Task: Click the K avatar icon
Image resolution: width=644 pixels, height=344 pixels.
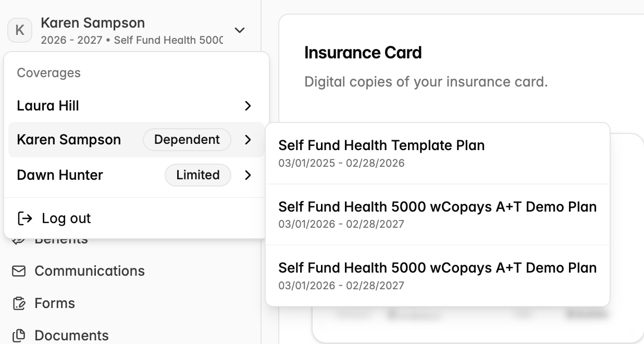Action: tap(20, 30)
